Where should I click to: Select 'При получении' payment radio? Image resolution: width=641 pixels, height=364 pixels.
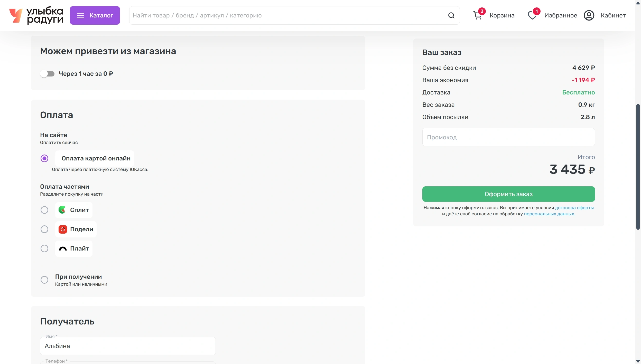coord(44,280)
